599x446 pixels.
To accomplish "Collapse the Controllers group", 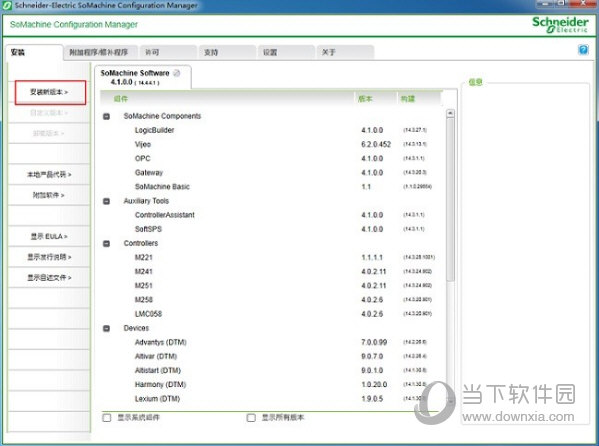I will pyautogui.click(x=107, y=243).
